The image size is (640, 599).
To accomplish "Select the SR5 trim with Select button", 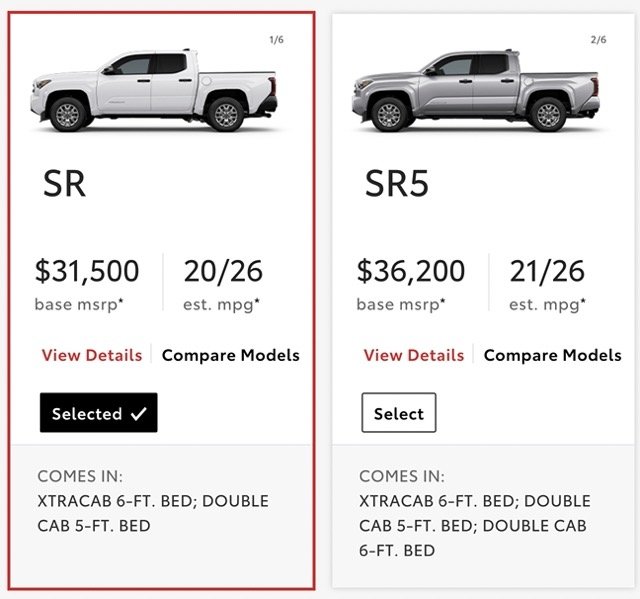I will coord(399,413).
